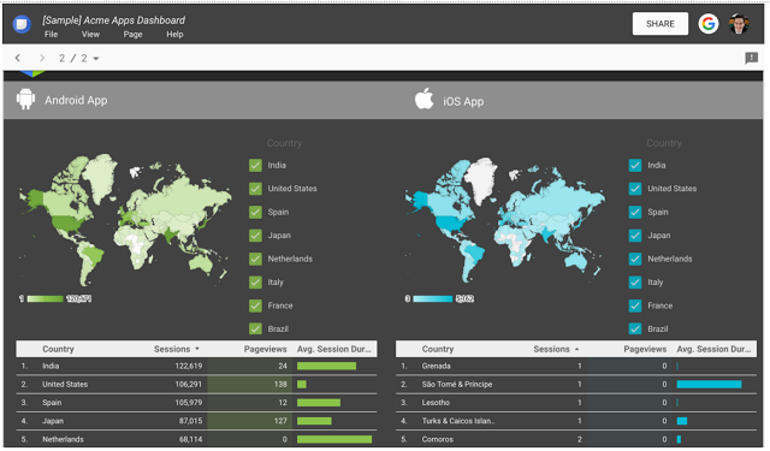Image resolution: width=770 pixels, height=451 pixels.
Task: Click the cyan iOS map legend gradient
Action: [x=433, y=299]
